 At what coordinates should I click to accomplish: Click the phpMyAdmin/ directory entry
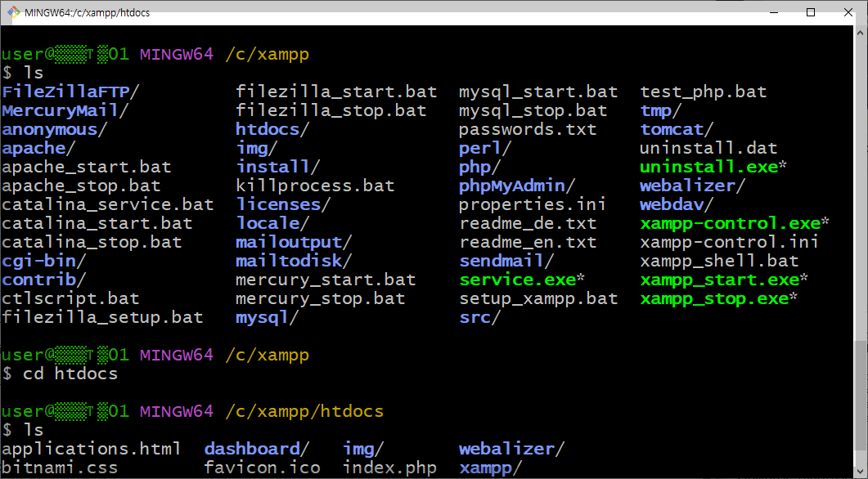tap(517, 186)
